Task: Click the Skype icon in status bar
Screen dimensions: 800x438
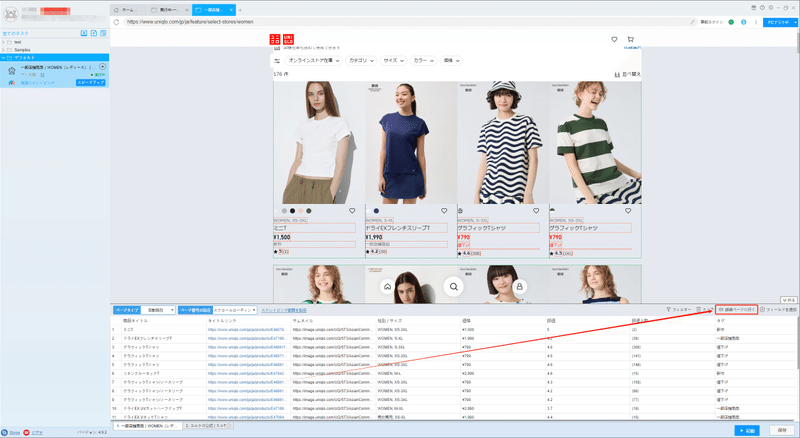Action: tap(5, 432)
